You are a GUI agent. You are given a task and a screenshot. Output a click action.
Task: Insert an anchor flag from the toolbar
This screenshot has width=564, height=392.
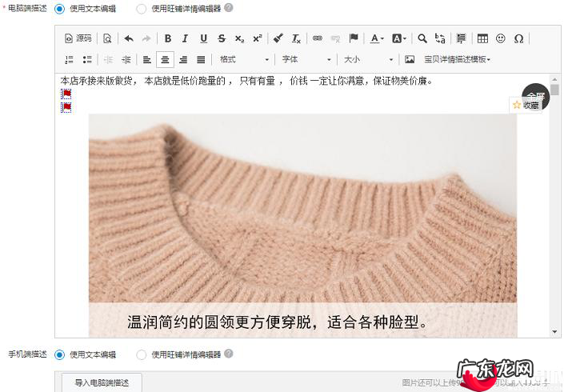354,38
